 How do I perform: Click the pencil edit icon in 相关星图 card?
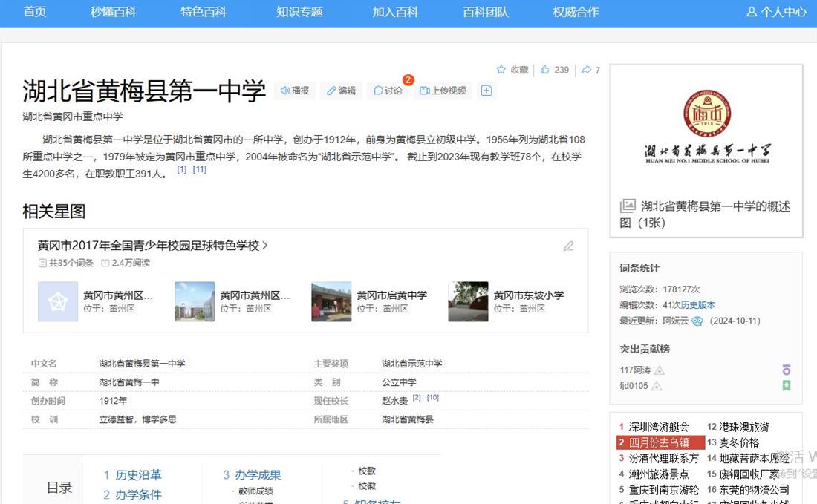coord(568,246)
